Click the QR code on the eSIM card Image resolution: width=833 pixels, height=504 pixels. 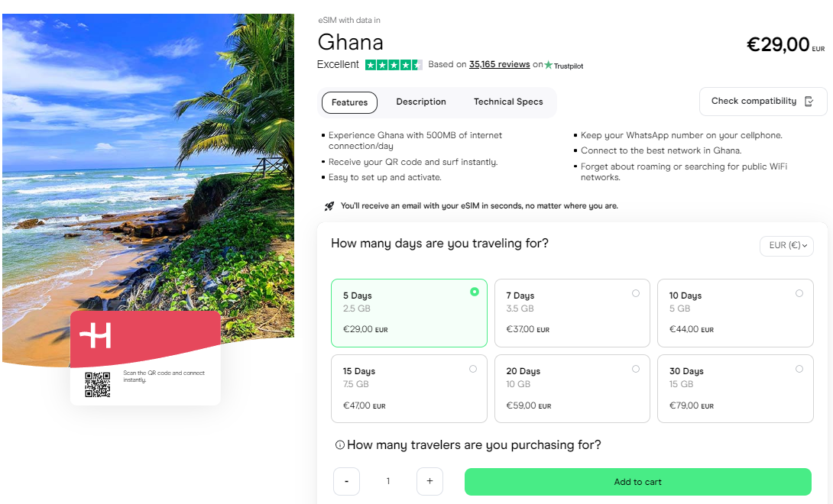98,385
